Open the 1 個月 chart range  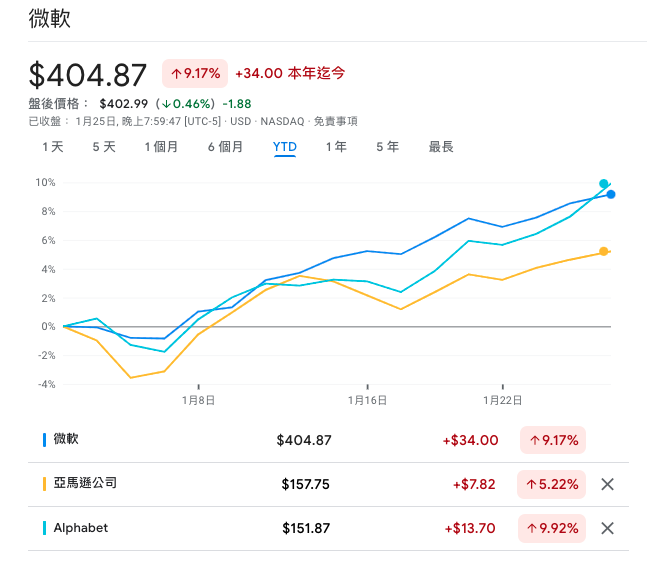point(161,146)
